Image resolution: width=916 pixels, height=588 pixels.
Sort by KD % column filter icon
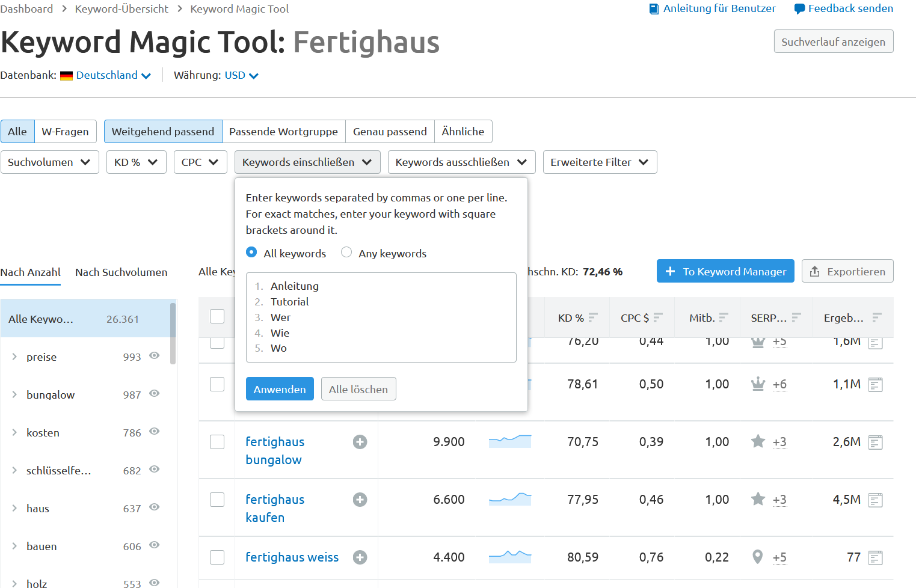point(593,317)
